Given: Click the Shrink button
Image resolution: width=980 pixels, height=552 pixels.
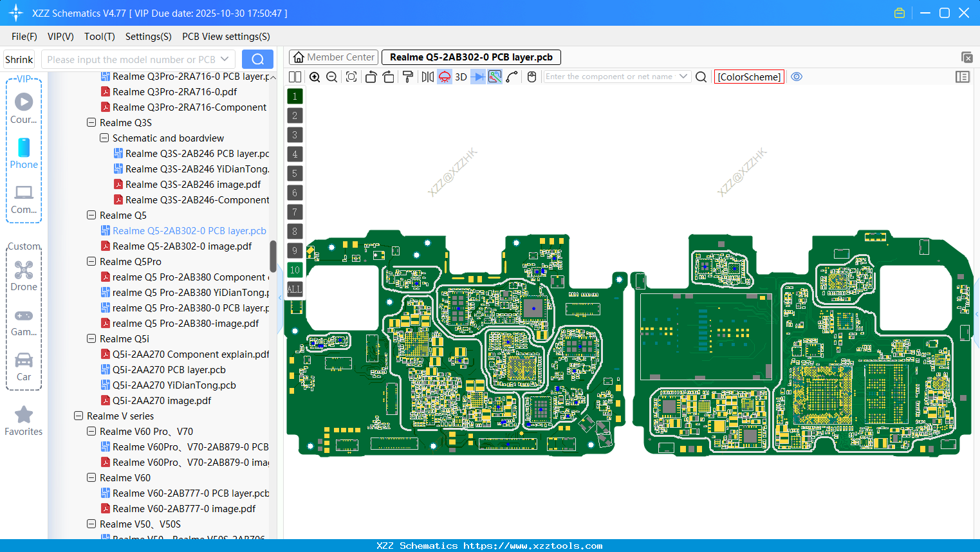Looking at the screenshot, I should (19, 59).
